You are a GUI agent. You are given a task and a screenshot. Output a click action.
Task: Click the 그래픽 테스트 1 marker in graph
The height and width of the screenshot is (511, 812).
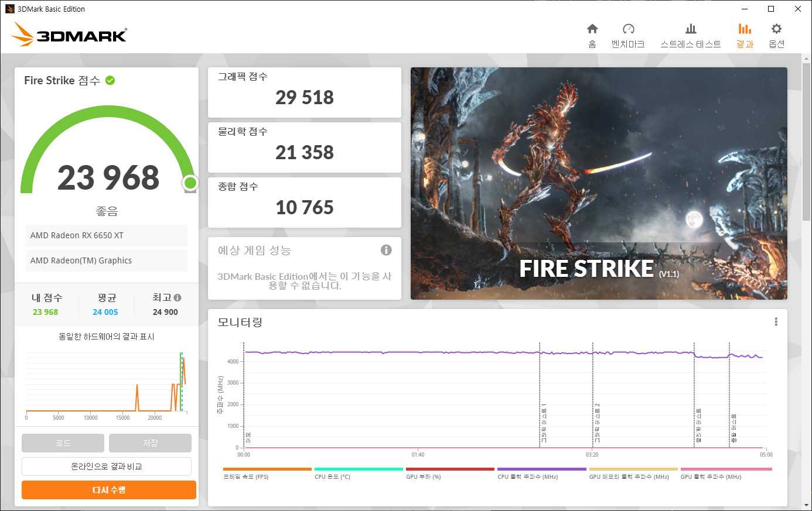[544, 423]
